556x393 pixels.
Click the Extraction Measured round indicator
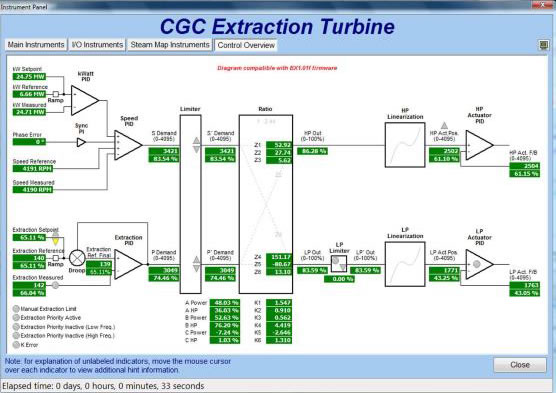(55, 285)
